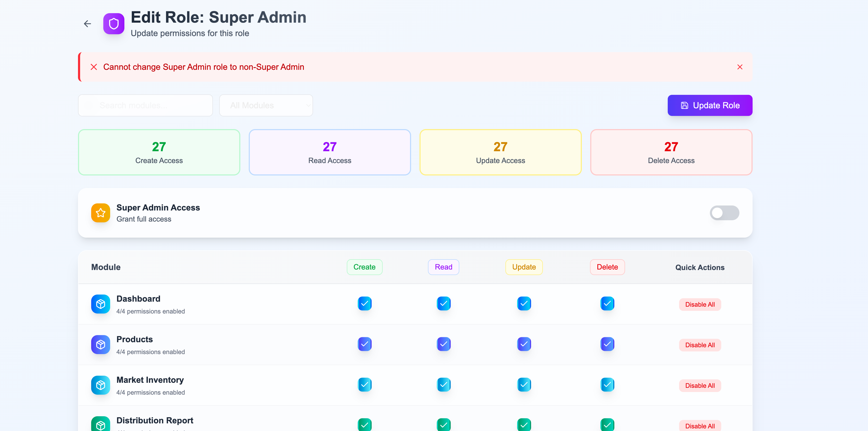
Task: Click the Search modules input field
Action: coord(145,105)
